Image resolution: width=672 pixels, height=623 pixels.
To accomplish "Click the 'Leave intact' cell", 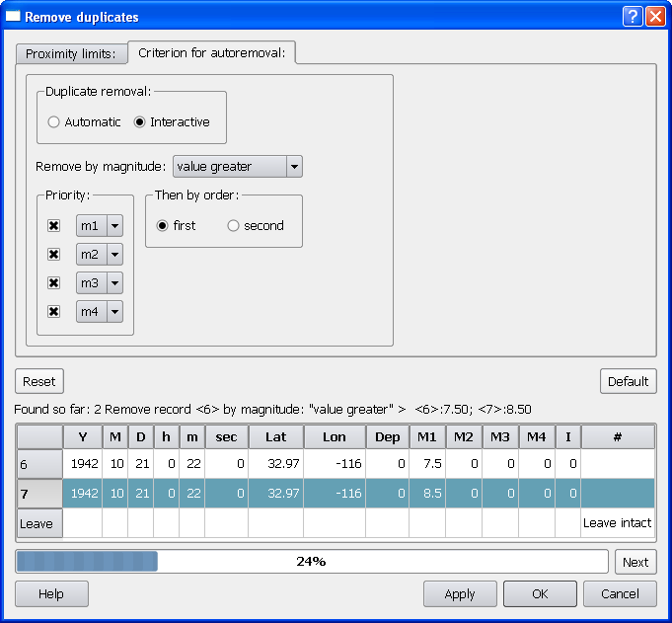I will click(618, 523).
